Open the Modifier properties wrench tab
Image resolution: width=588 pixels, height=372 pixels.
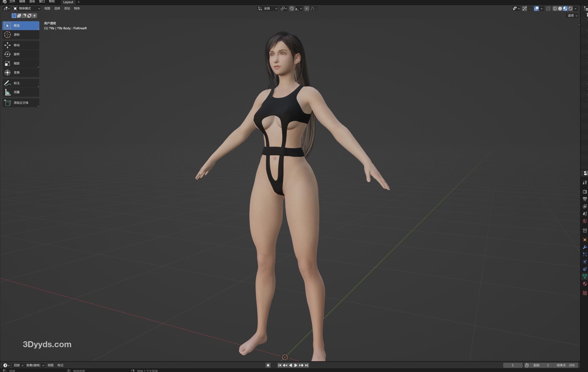point(585,247)
